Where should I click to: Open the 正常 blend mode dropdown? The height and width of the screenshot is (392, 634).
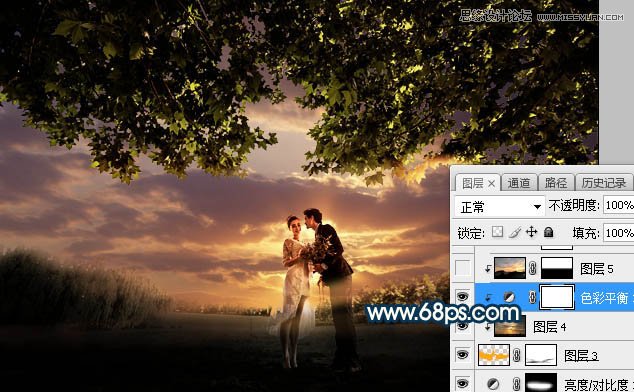tap(500, 207)
